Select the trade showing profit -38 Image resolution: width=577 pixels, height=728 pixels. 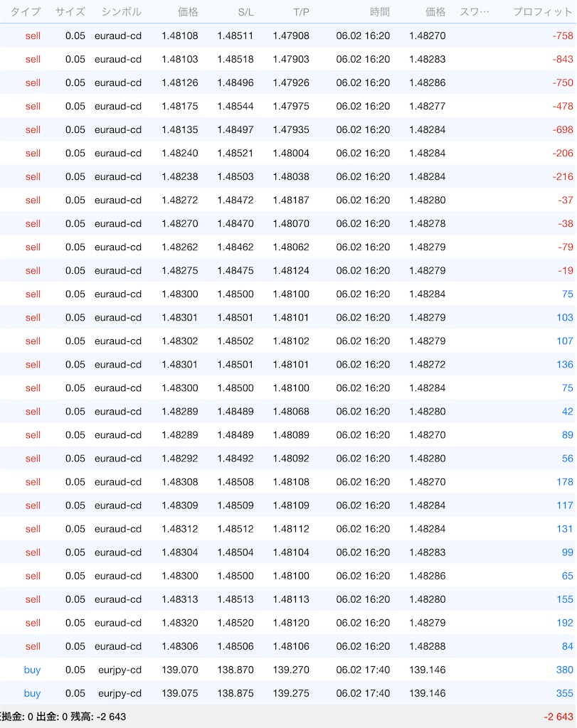(288, 224)
